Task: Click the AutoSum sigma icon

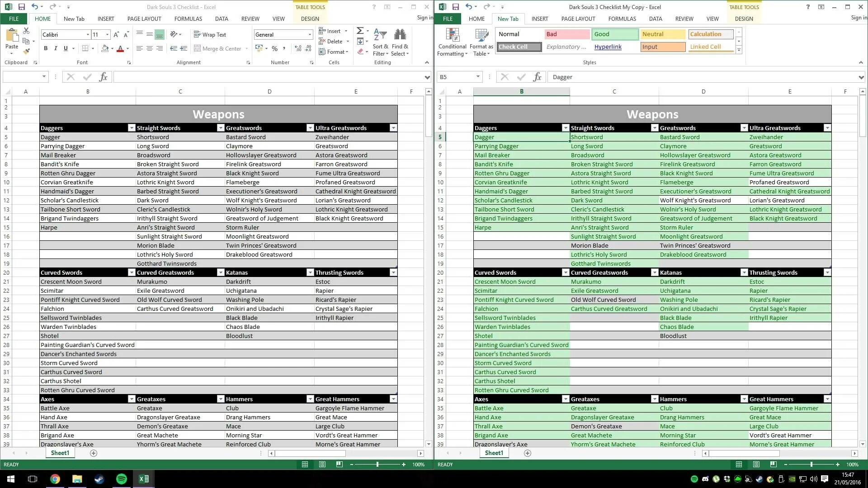Action: point(360,31)
